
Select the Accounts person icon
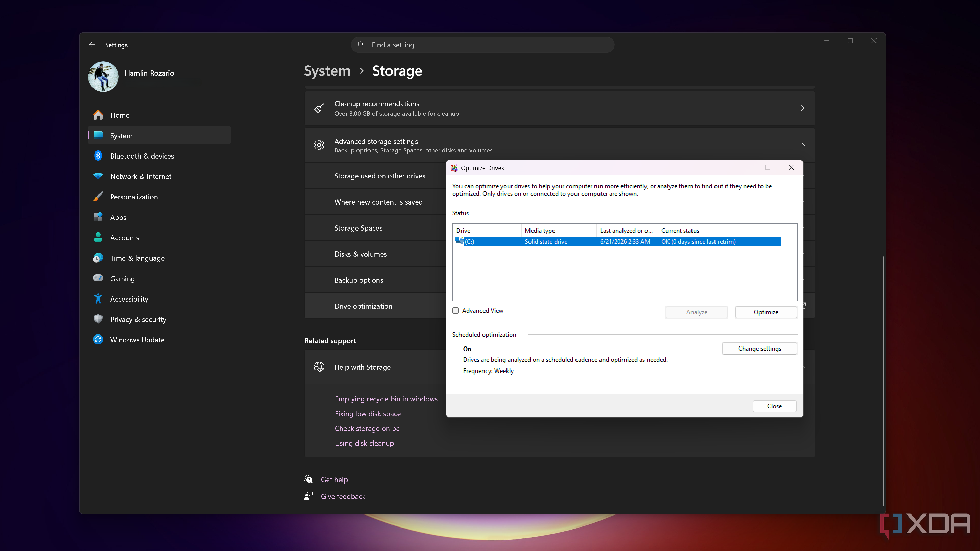pyautogui.click(x=98, y=237)
